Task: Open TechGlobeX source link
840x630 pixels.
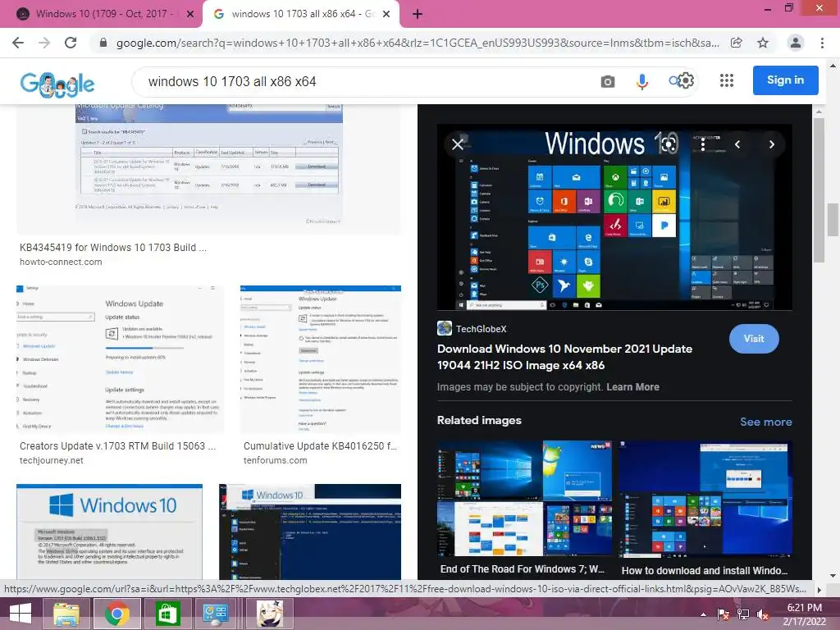Action: 472,329
